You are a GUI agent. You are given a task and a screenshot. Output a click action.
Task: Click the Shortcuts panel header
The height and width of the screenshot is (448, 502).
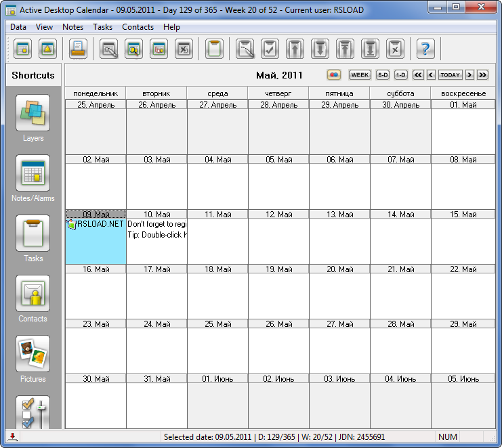[33, 75]
